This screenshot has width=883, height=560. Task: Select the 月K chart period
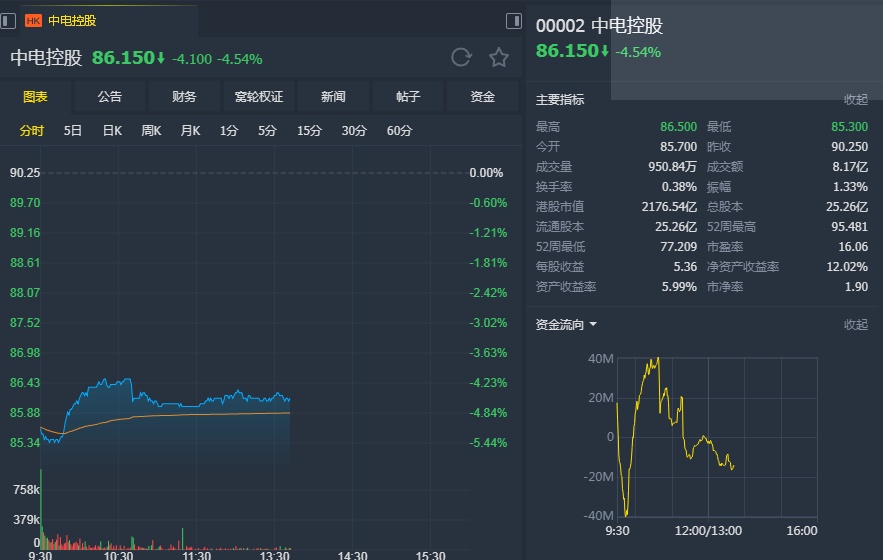[x=190, y=131]
